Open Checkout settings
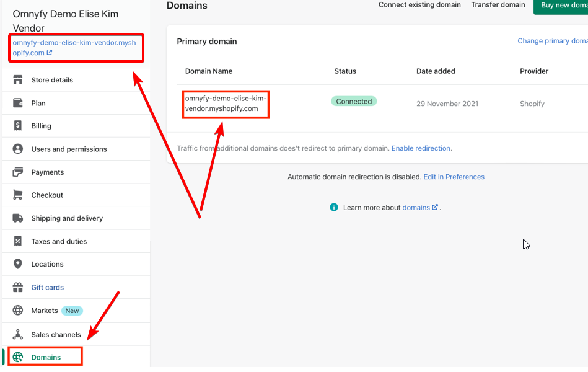 [76, 195]
